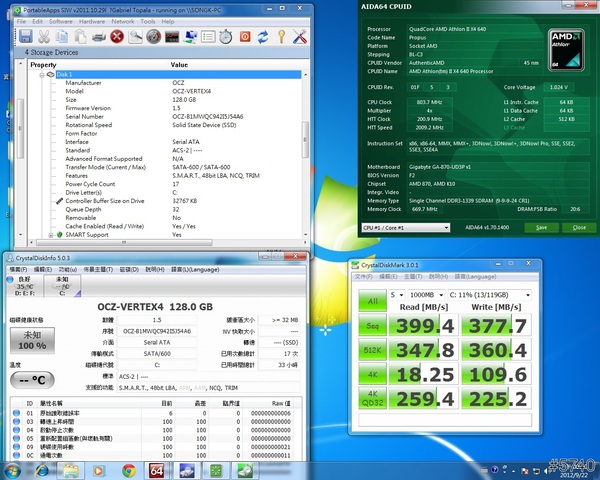
Task: Expand the SMART Support tree node
Action: pos(50,235)
